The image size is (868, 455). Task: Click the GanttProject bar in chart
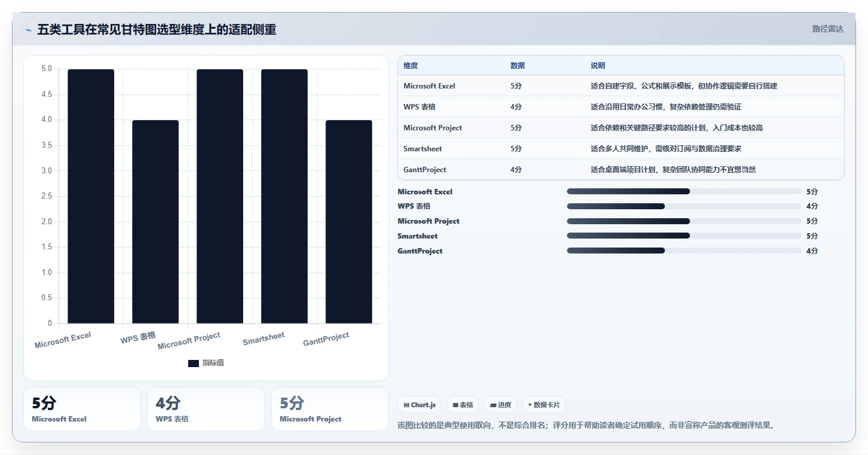click(349, 222)
